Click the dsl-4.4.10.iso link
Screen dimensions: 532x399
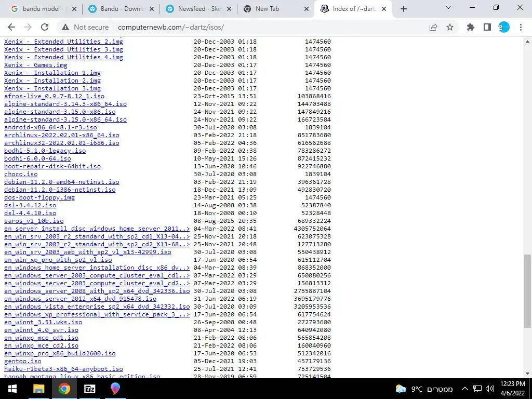[x=30, y=213]
